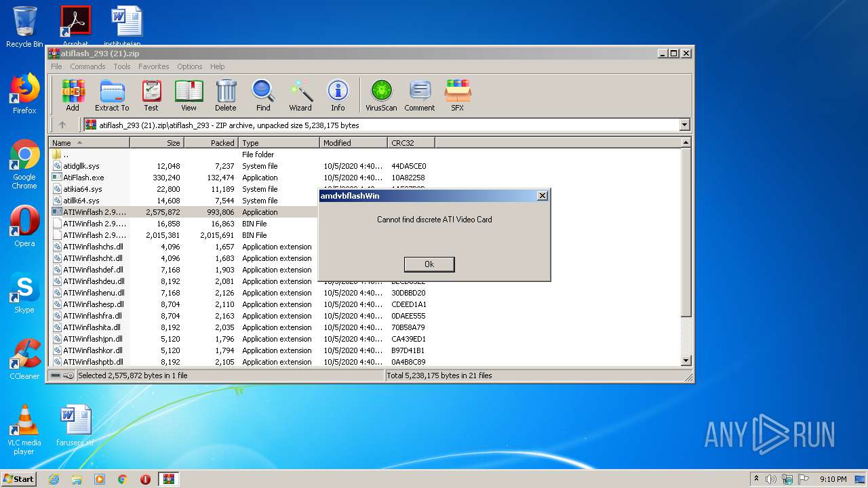Open the Skype desktop shortcut
The height and width of the screenshot is (488, 868).
click(24, 293)
